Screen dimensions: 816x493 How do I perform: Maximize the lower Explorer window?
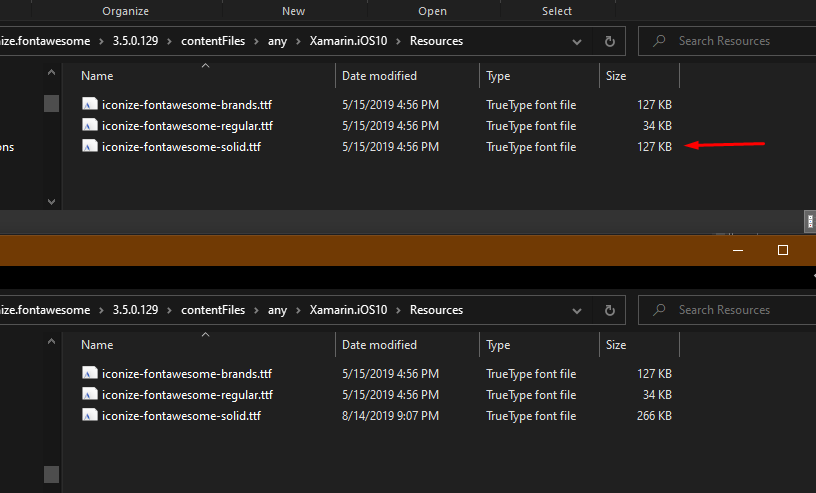783,250
